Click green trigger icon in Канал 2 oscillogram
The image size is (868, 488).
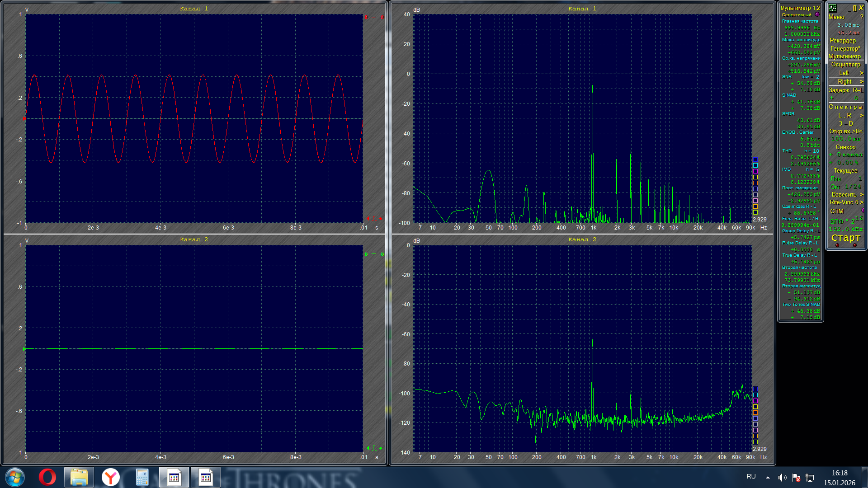374,448
